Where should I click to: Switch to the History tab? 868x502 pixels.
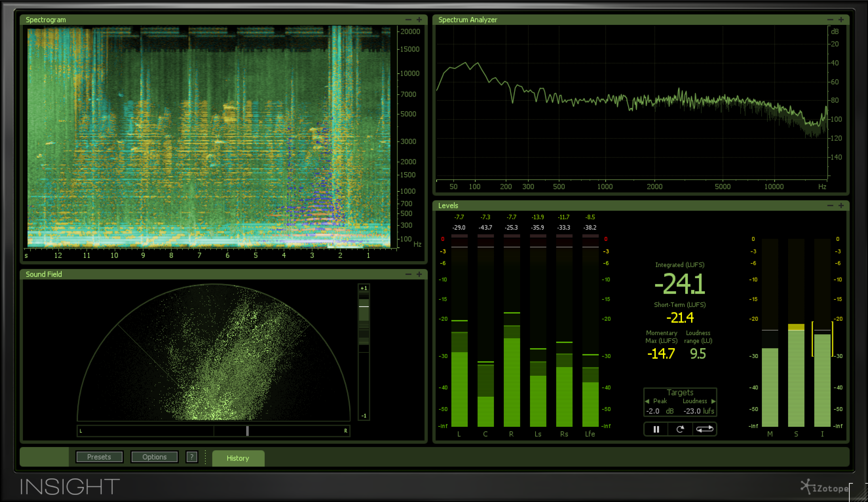pos(238,458)
